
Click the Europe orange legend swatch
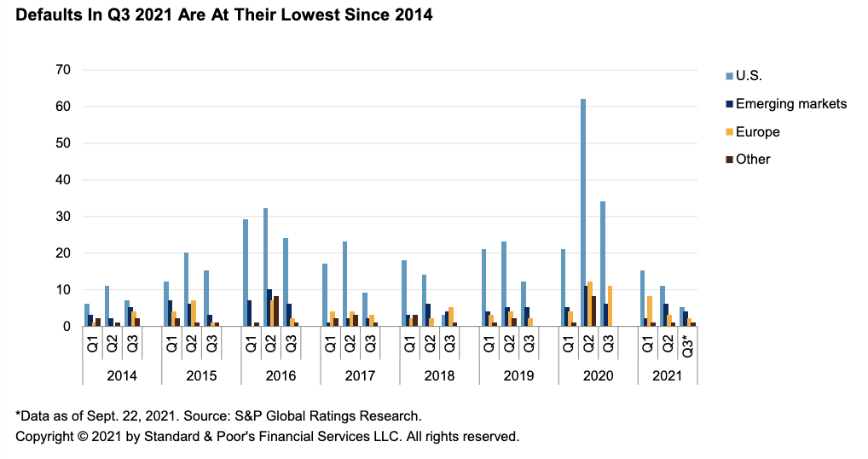point(726,132)
